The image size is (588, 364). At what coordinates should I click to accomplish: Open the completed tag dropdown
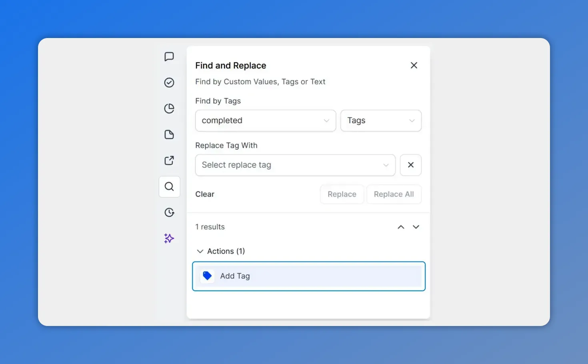click(x=265, y=120)
